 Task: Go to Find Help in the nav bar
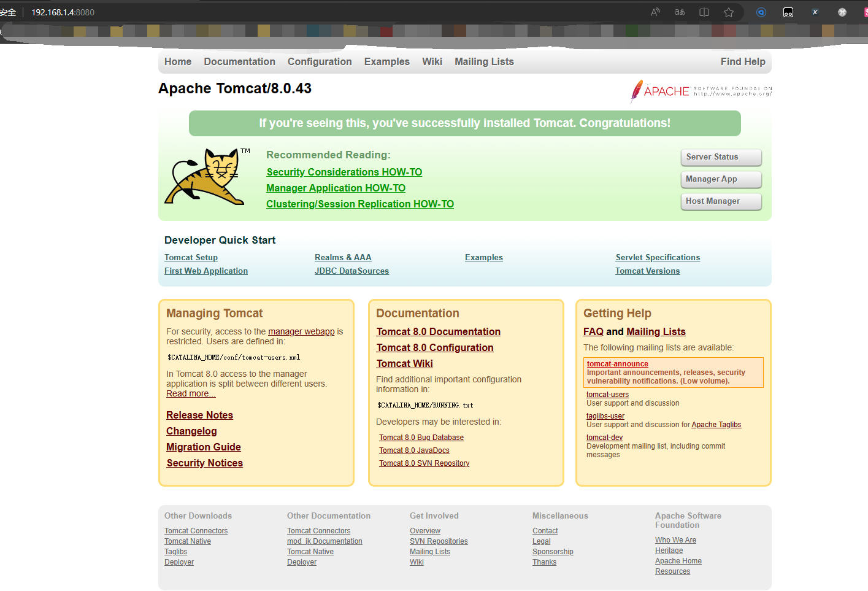[743, 61]
